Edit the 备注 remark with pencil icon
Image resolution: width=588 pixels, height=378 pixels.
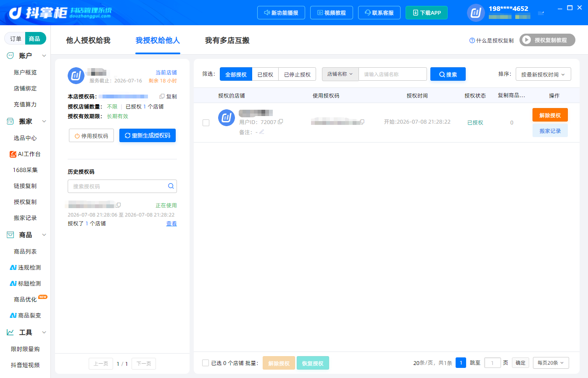pyautogui.click(x=261, y=132)
